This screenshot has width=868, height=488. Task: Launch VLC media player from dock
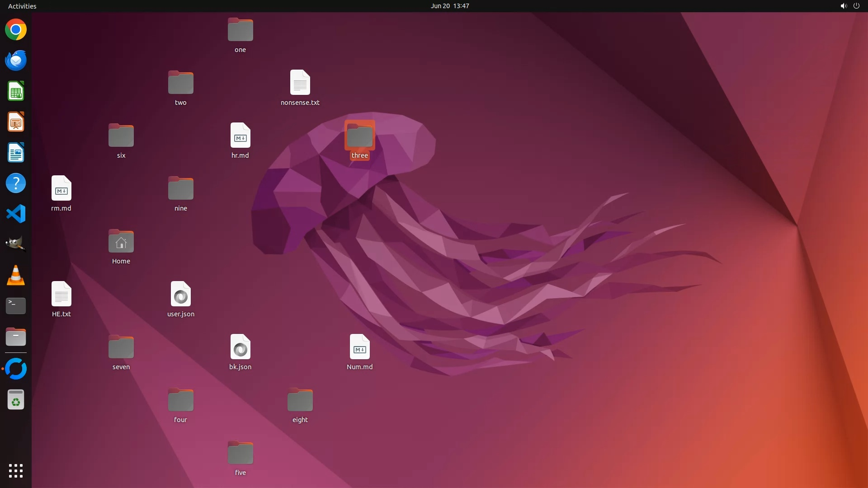pyautogui.click(x=16, y=275)
